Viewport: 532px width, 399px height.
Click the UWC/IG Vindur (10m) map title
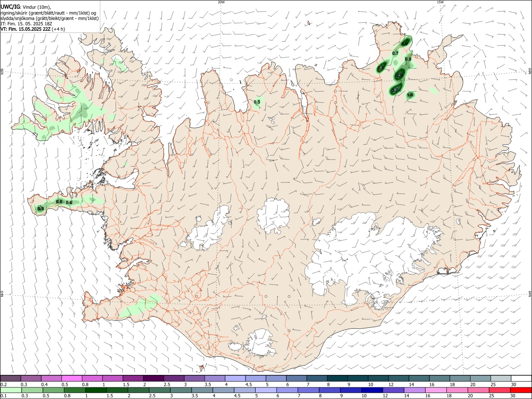(25, 7)
